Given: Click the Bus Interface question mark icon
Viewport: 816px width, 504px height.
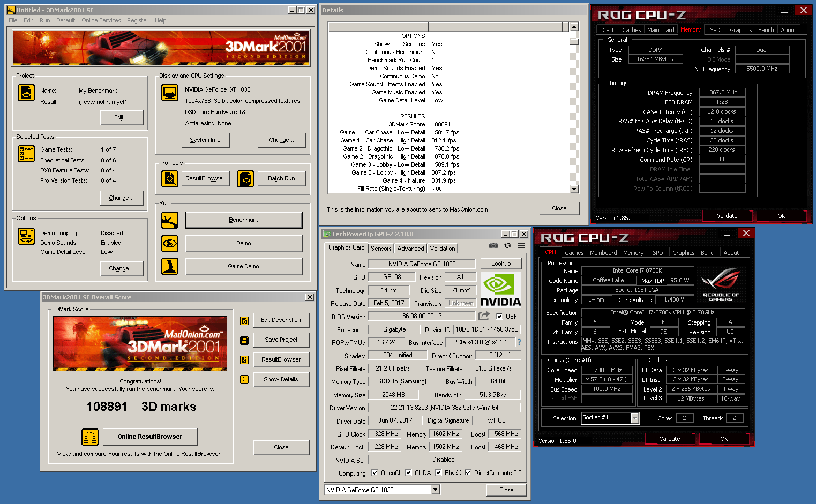Looking at the screenshot, I should [x=519, y=342].
